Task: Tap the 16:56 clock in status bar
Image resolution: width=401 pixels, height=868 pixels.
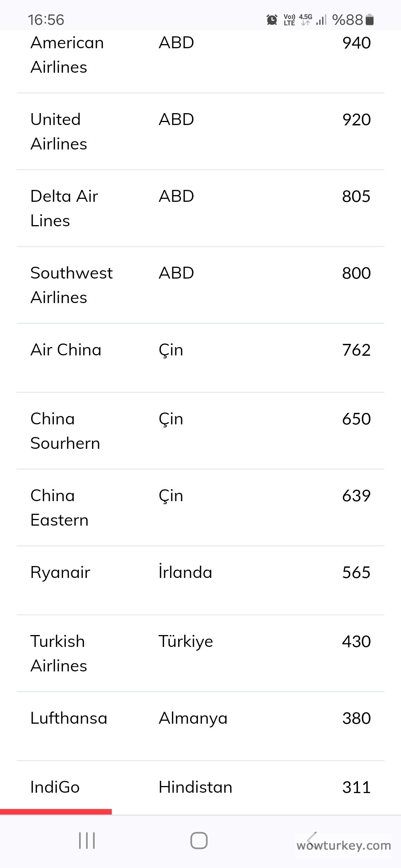Action: 46,20
